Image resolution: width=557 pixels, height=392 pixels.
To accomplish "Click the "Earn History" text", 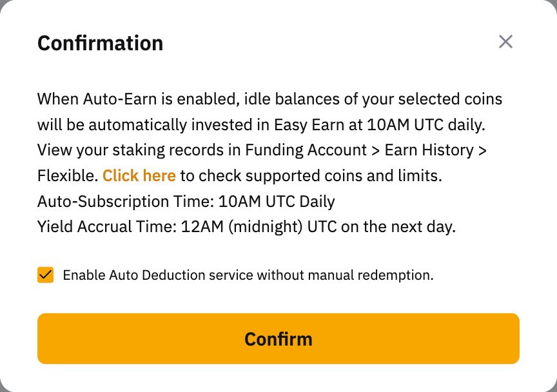I will tap(429, 150).
